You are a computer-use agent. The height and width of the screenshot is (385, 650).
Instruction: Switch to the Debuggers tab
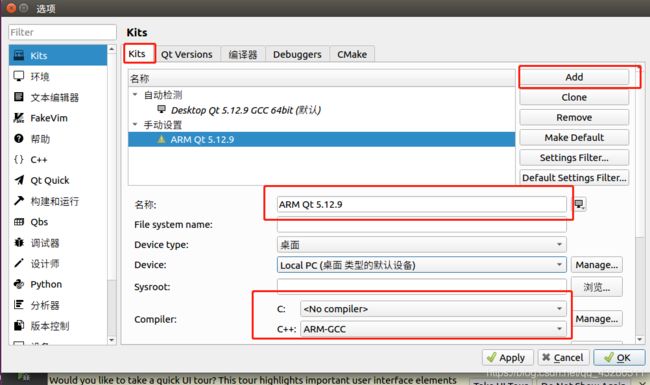point(297,54)
